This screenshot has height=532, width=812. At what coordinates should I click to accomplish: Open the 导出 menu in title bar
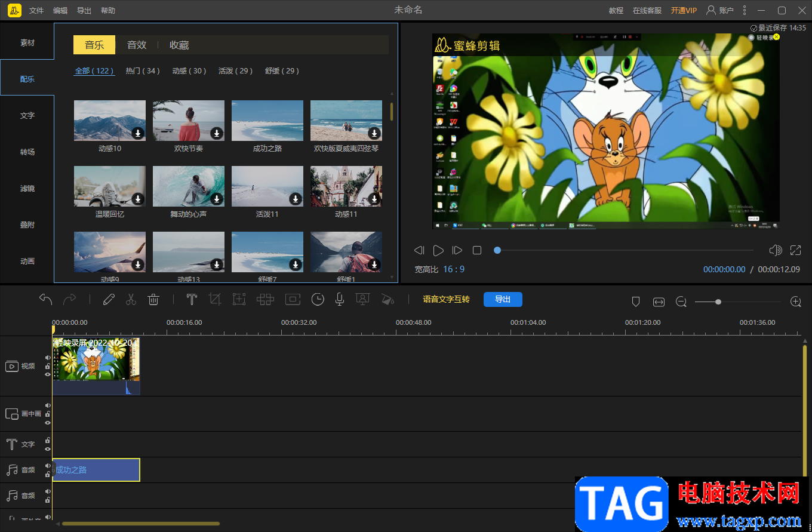coord(84,11)
